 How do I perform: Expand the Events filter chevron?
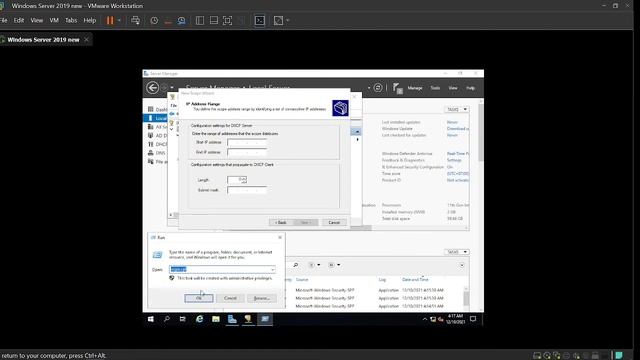(x=462, y=266)
